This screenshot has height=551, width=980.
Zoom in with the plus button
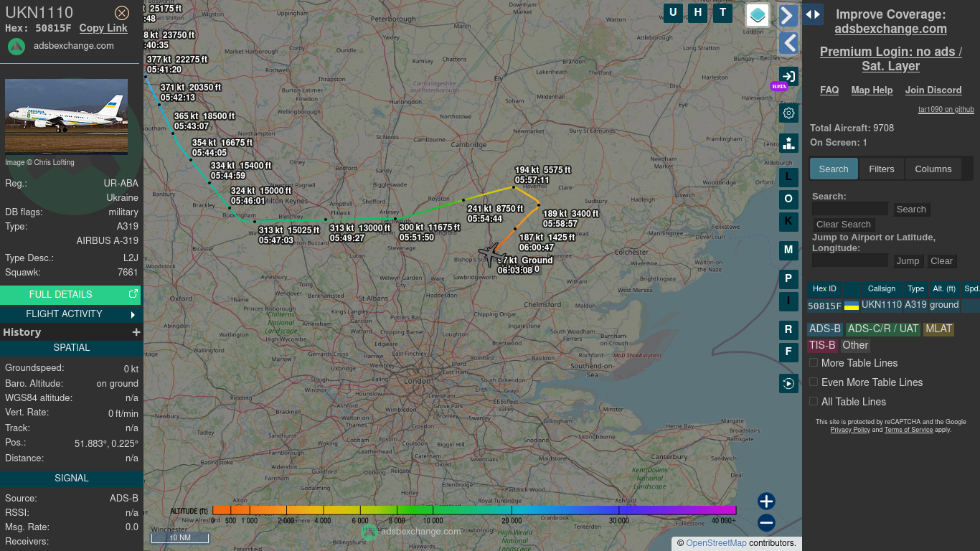[x=766, y=501]
